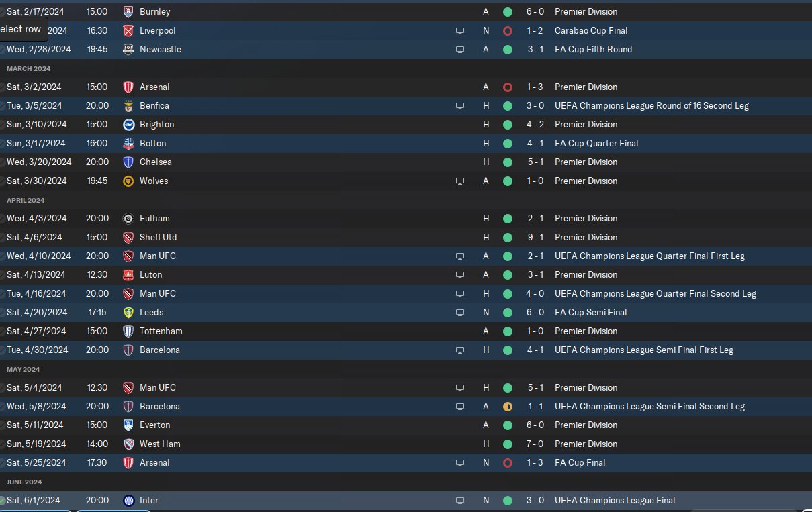The image size is (812, 512).
Task: Click the TV broadcast icon on Carabao Cup Final row
Action: click(x=460, y=31)
